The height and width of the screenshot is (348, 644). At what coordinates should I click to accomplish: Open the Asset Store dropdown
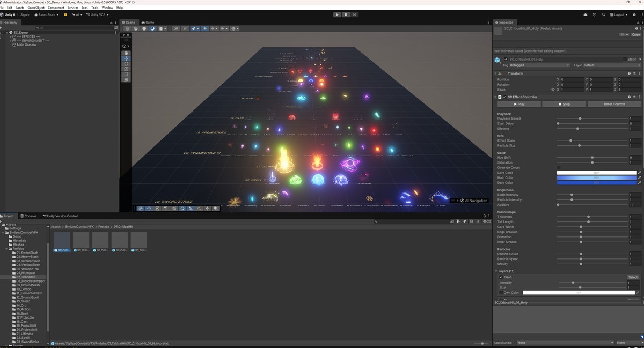coord(46,14)
